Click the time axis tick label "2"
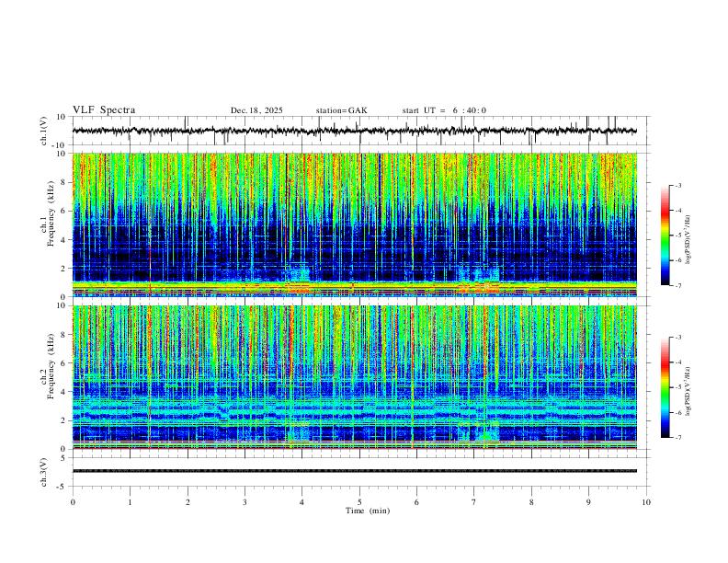728x563 pixels. click(x=188, y=502)
